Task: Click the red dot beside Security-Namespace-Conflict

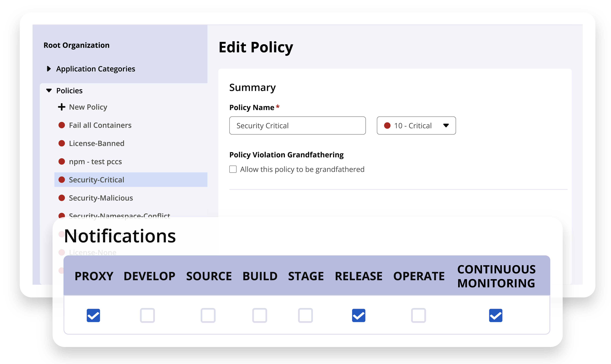Action: tap(62, 216)
